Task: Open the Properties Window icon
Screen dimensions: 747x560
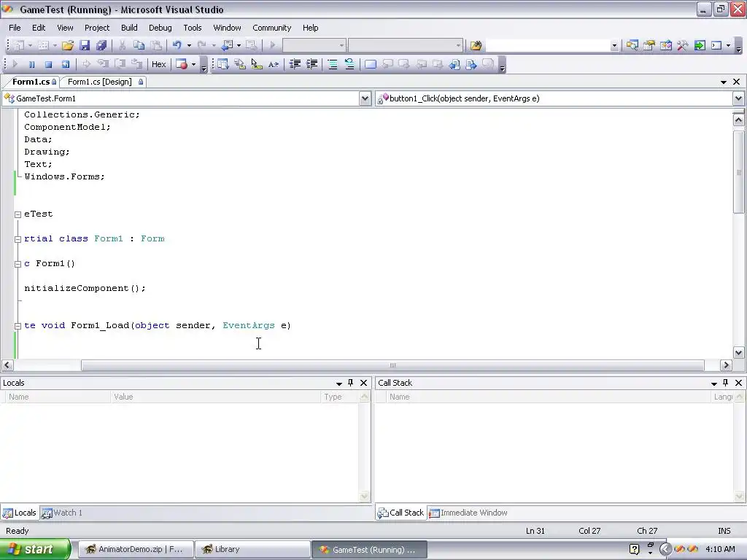Action: (649, 45)
